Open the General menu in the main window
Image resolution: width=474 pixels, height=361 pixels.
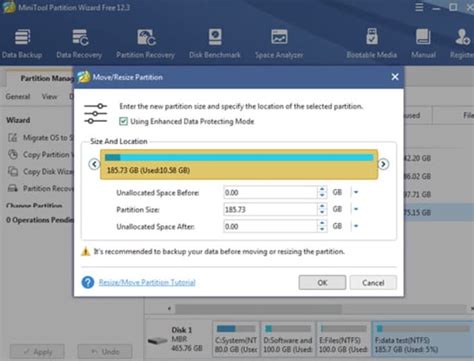pos(18,97)
